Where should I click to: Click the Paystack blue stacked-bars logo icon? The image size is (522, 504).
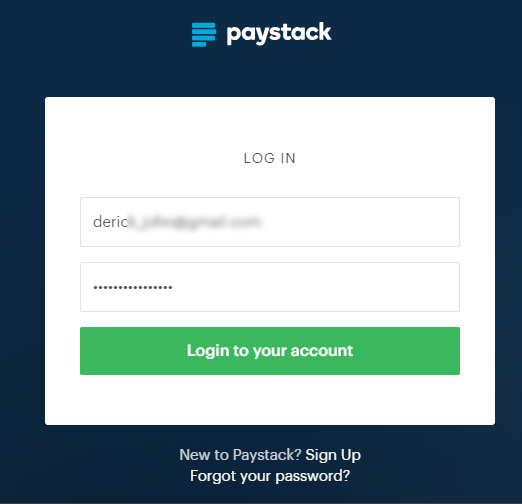[x=204, y=35]
